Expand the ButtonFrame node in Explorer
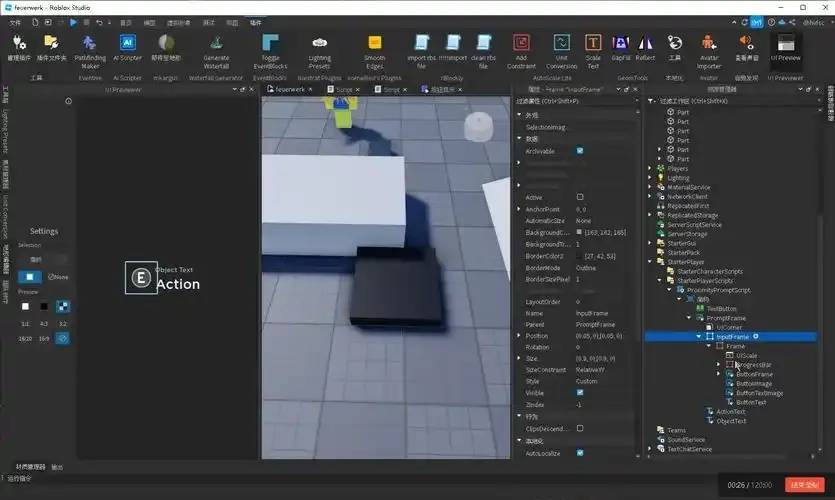This screenshot has width=835, height=500. [718, 374]
